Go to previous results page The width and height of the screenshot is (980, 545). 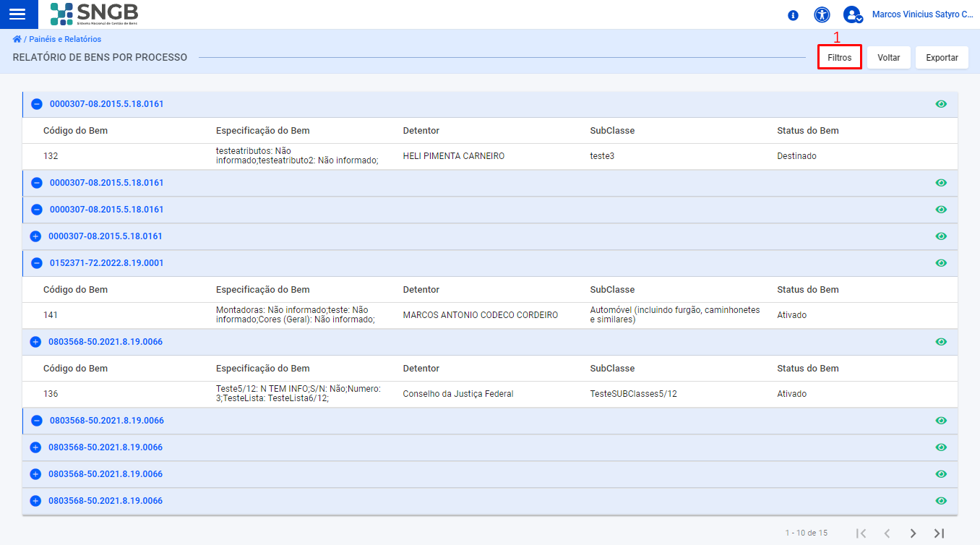(x=887, y=533)
